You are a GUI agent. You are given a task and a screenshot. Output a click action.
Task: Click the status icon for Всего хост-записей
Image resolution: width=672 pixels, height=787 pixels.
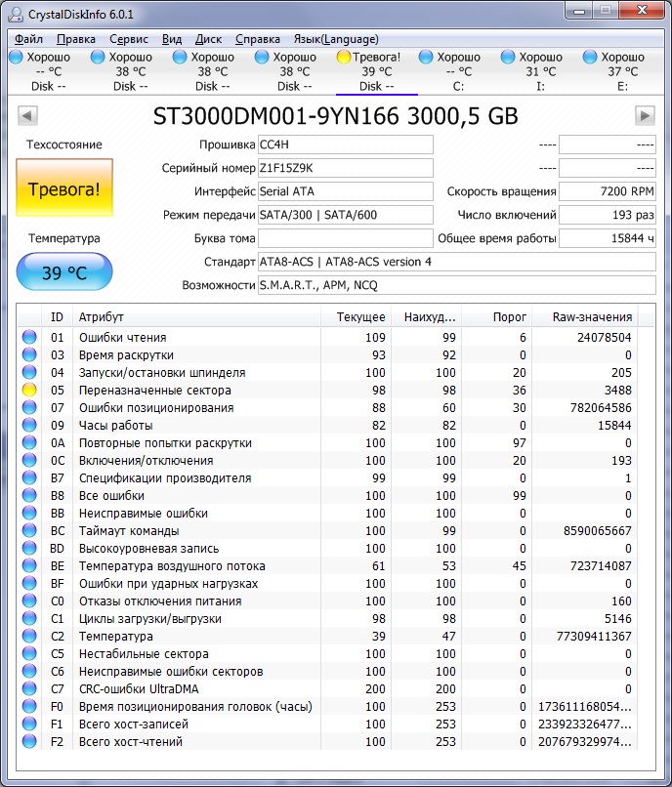(29, 724)
